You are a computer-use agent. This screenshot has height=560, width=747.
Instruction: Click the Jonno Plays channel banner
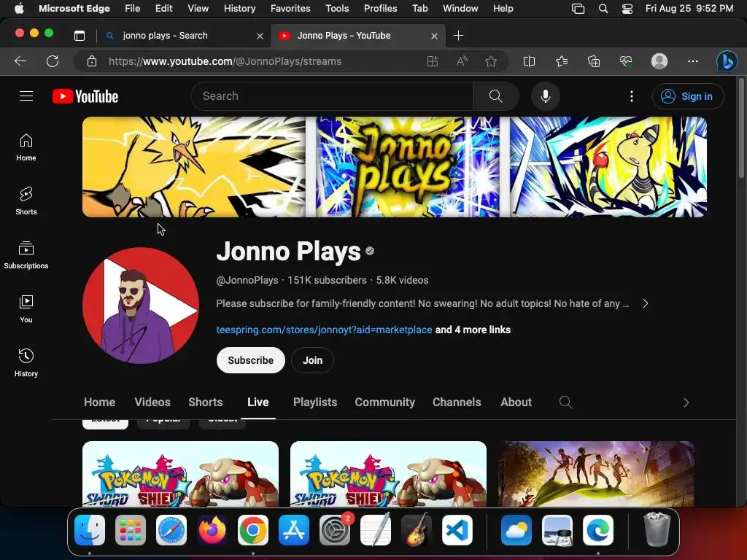point(395,167)
